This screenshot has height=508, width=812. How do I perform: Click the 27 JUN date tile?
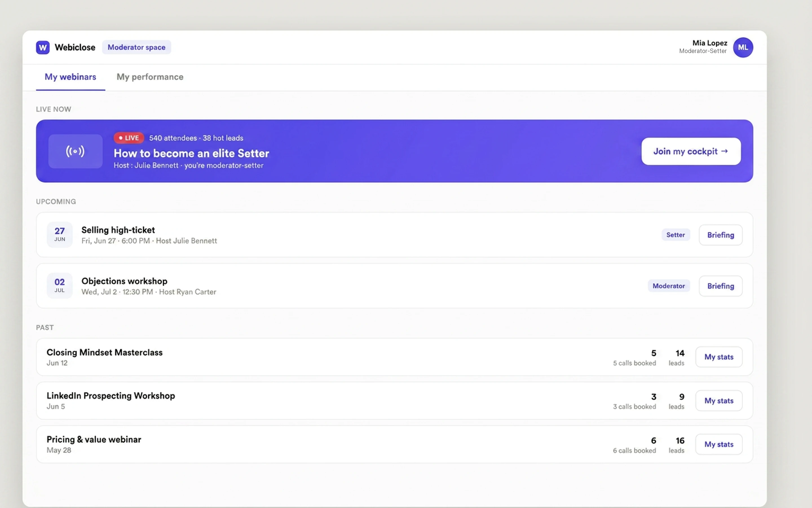point(60,235)
